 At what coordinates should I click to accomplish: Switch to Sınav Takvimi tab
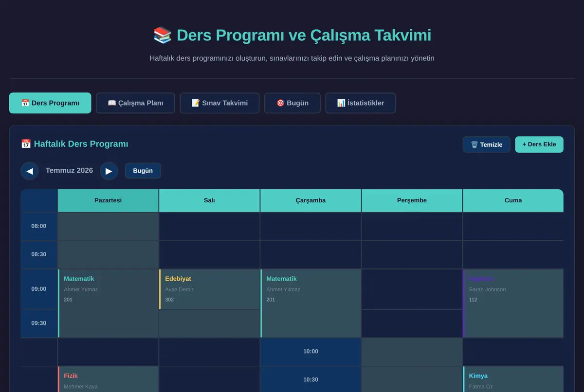click(219, 103)
